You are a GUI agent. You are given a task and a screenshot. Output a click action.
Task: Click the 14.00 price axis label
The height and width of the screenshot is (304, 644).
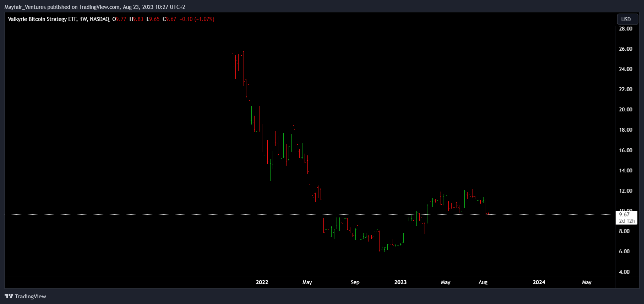626,171
